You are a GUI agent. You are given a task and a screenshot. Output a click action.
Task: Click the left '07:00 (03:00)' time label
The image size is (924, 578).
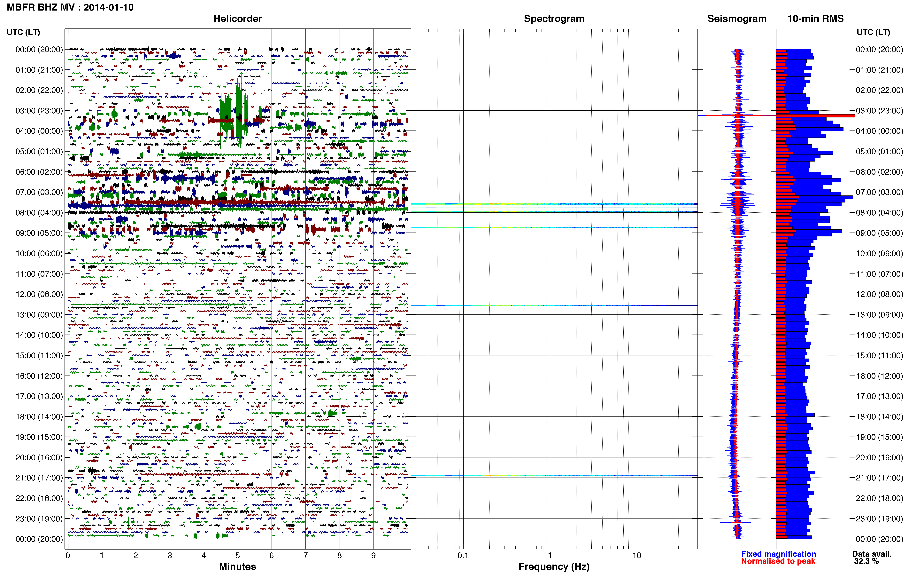pyautogui.click(x=39, y=192)
